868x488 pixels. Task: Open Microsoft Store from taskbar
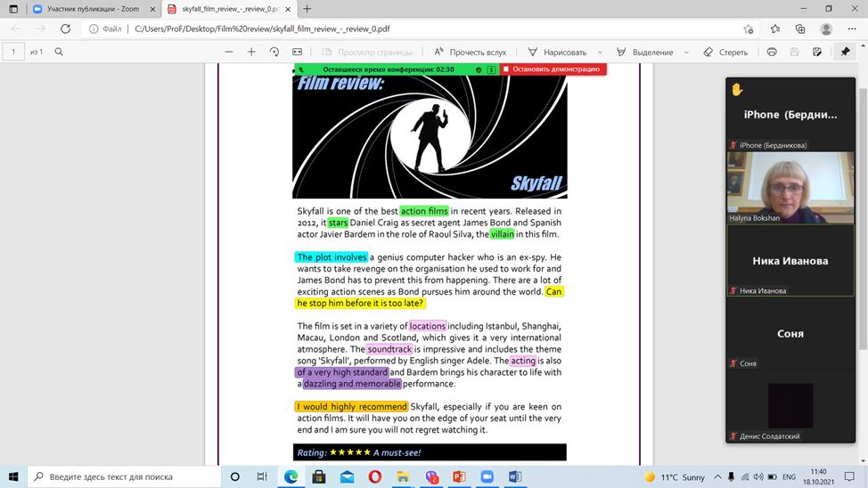(319, 476)
